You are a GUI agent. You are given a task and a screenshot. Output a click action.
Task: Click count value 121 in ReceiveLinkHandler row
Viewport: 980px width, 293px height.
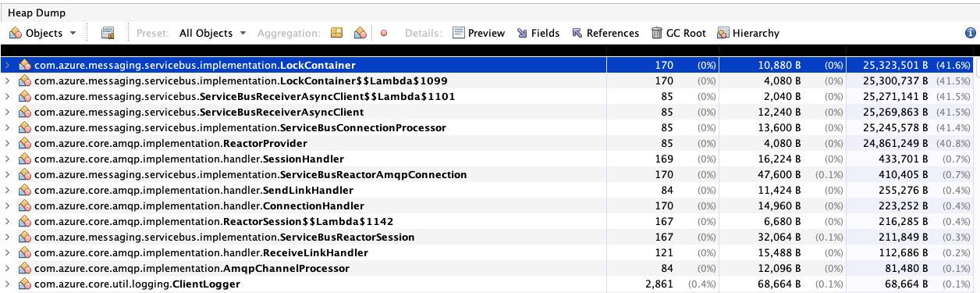666,253
